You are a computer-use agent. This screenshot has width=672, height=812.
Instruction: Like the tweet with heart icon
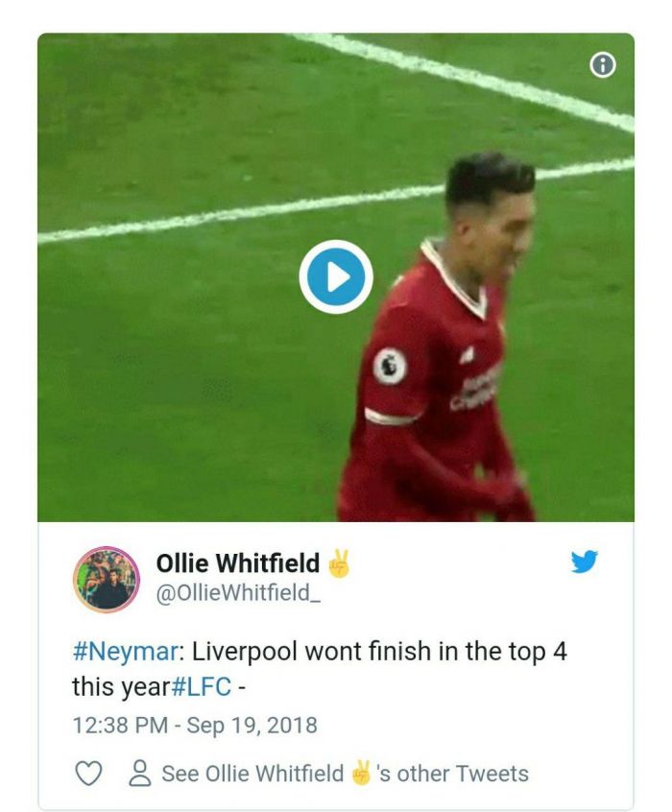point(88,774)
